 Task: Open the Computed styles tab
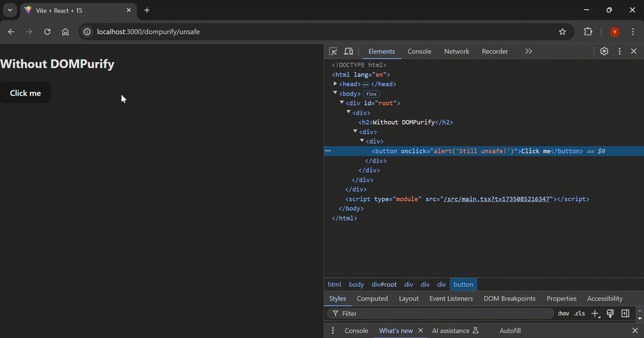(372, 298)
